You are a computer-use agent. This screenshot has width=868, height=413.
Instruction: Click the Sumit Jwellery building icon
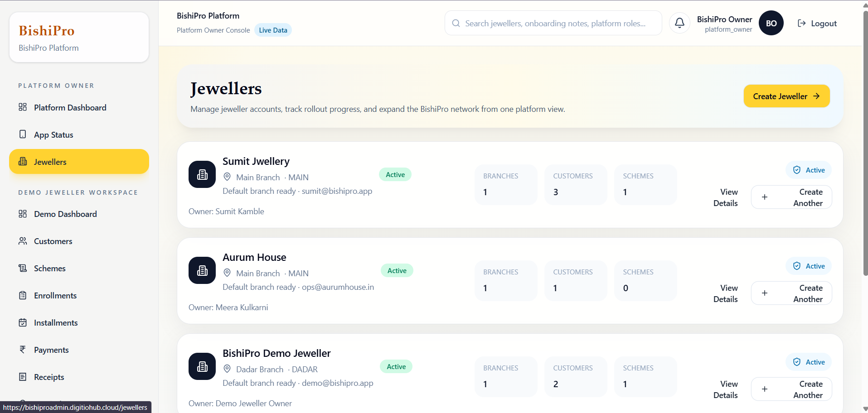coord(202,174)
